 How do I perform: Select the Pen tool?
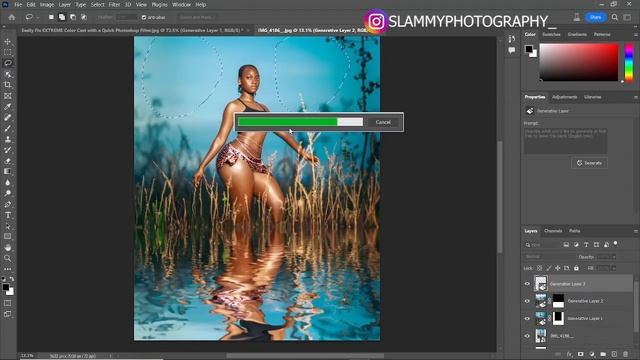8,204
